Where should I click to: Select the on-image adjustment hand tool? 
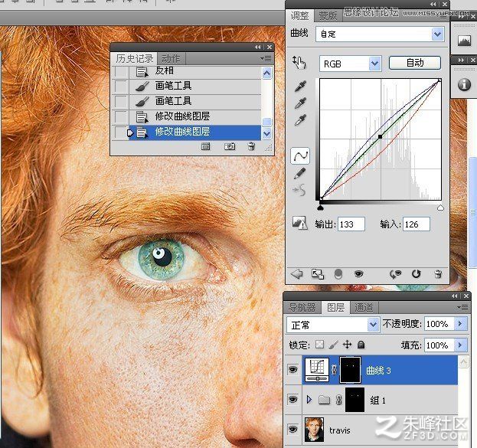coord(299,63)
